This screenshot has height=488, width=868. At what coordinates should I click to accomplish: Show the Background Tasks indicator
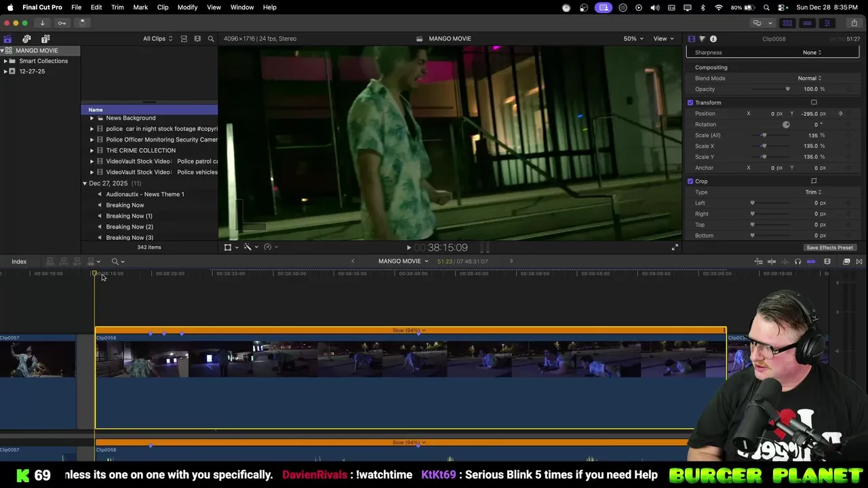(82, 23)
